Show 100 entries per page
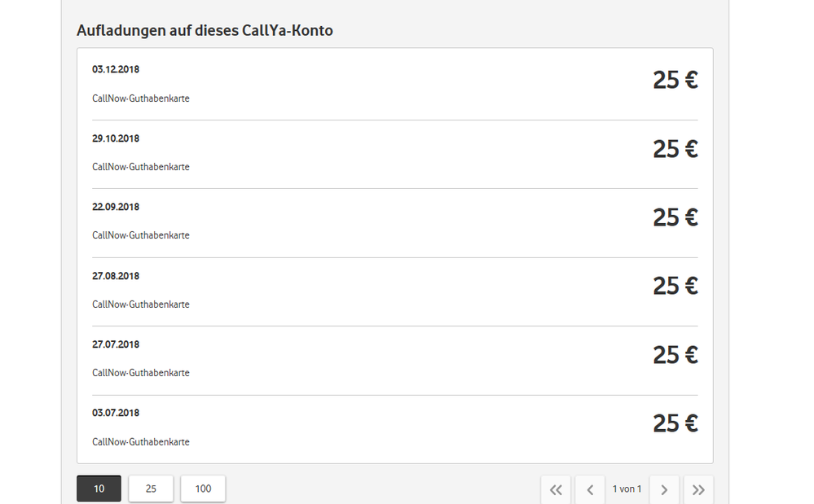This screenshot has width=814, height=504. coord(203,489)
